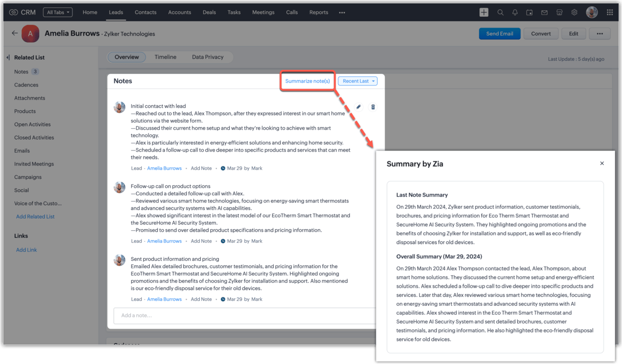Screen dimensions: 622x364
Task: Click the pencil edit icon on first note
Action: point(359,107)
